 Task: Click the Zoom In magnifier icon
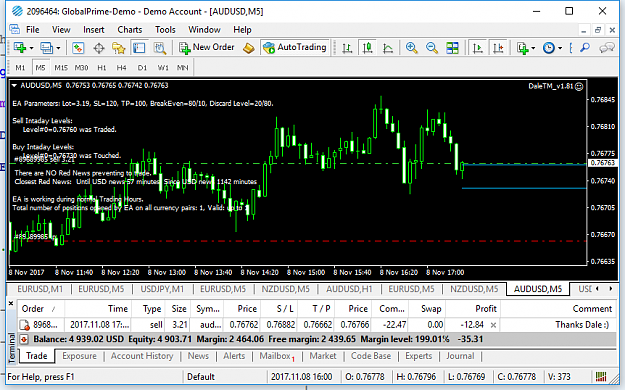point(411,48)
